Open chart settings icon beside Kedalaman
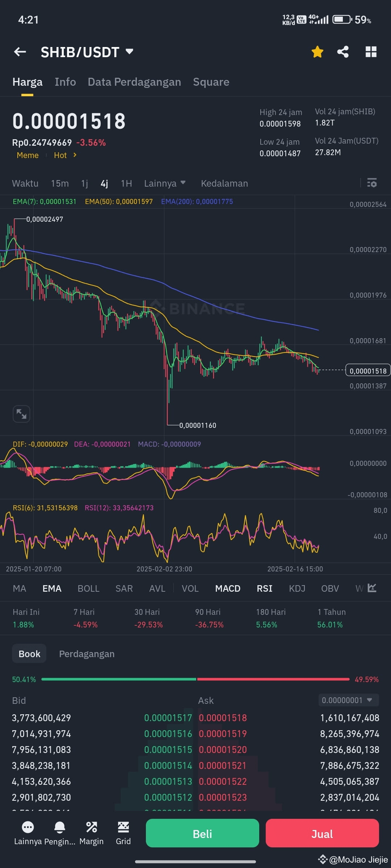This screenshot has height=868, width=391. click(x=372, y=183)
